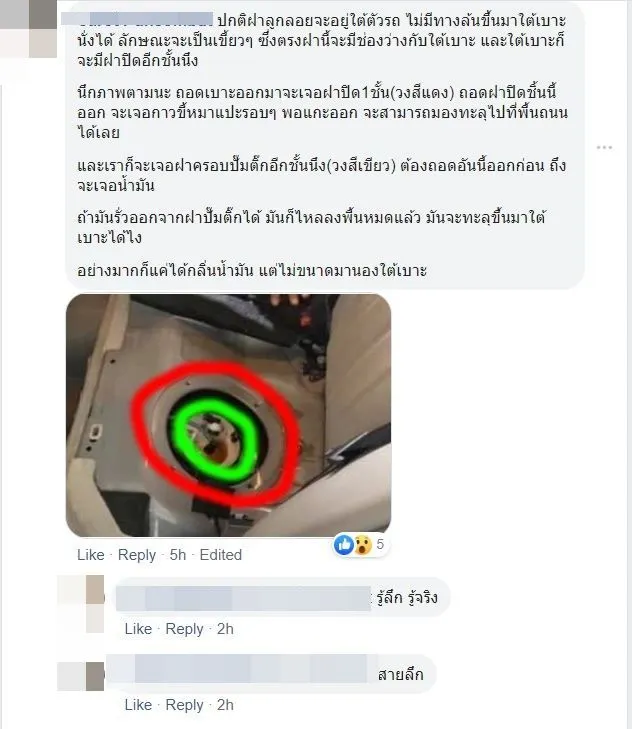Reply to the main comment posted 5h ago
This screenshot has width=632, height=729.
click(x=137, y=555)
